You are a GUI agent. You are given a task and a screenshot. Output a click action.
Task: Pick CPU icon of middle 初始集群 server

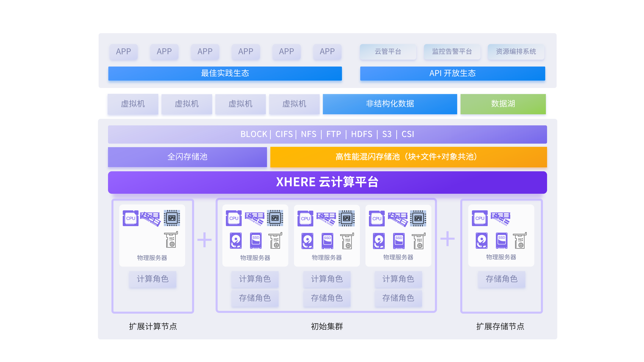point(305,218)
